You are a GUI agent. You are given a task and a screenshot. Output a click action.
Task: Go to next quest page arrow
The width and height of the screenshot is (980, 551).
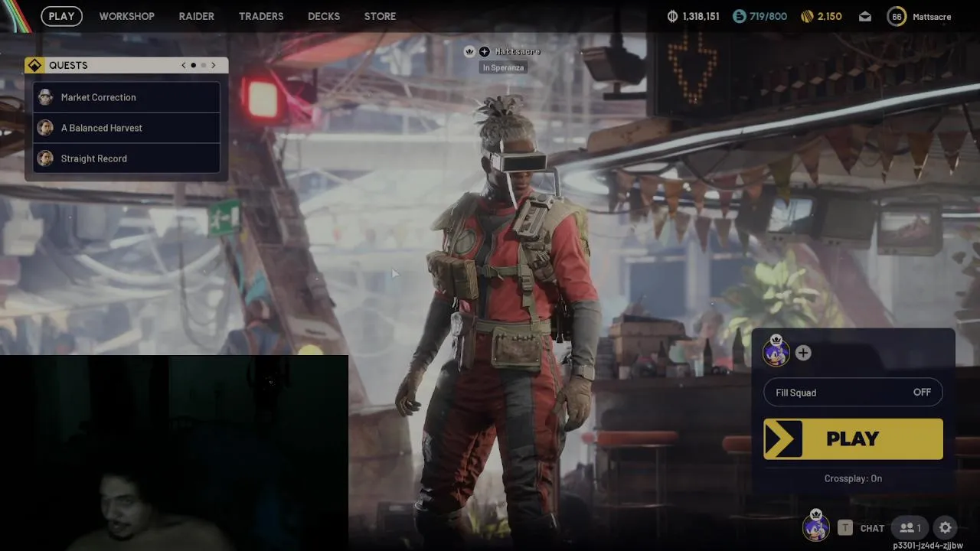[x=214, y=65]
